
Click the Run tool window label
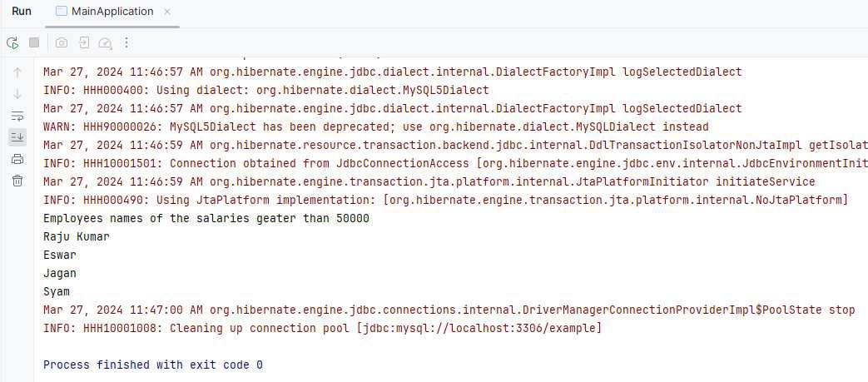(x=22, y=11)
